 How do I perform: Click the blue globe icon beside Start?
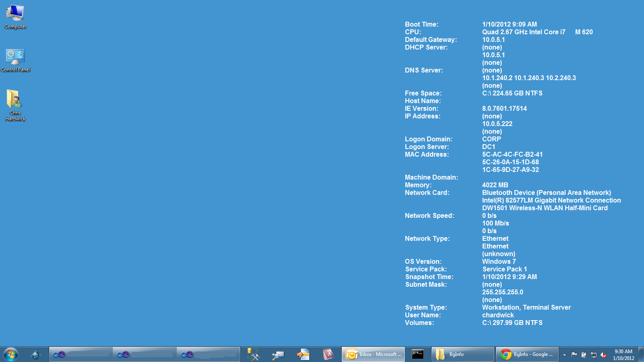(x=36, y=354)
